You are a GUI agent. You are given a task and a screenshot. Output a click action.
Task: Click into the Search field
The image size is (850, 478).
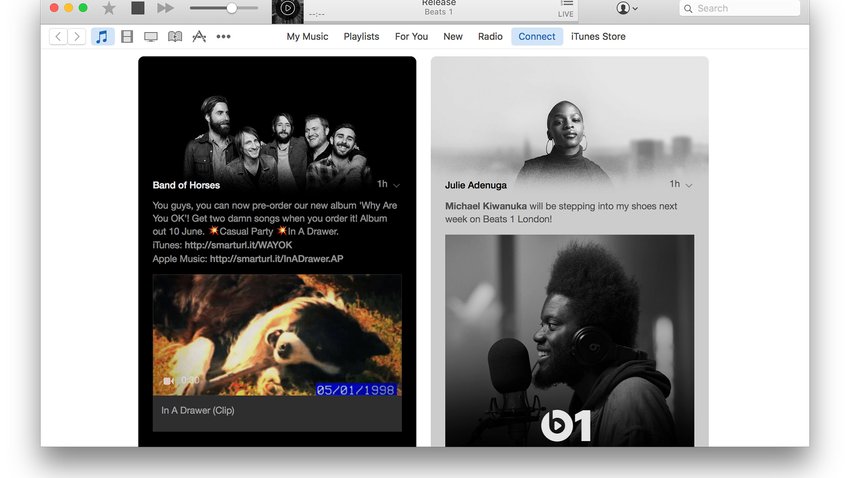739,8
